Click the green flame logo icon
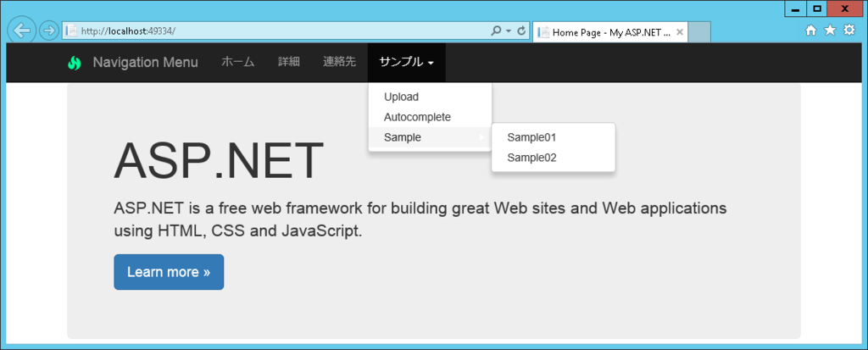This screenshot has height=350, width=868. point(75,63)
